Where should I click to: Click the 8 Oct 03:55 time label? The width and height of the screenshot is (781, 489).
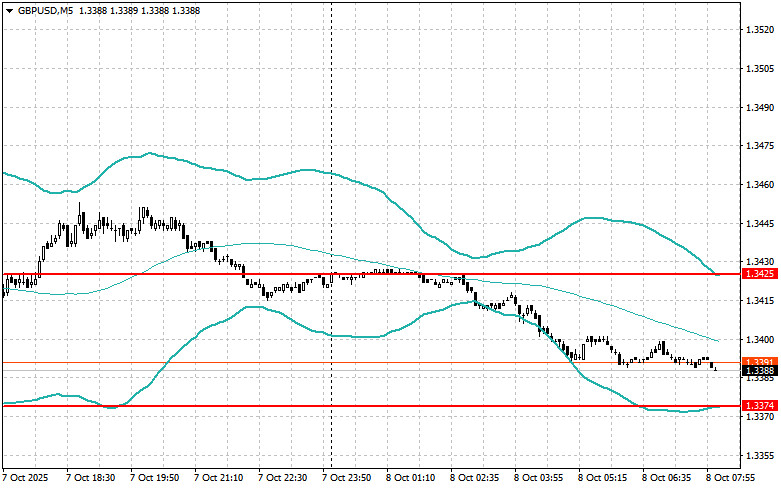pyautogui.click(x=538, y=478)
